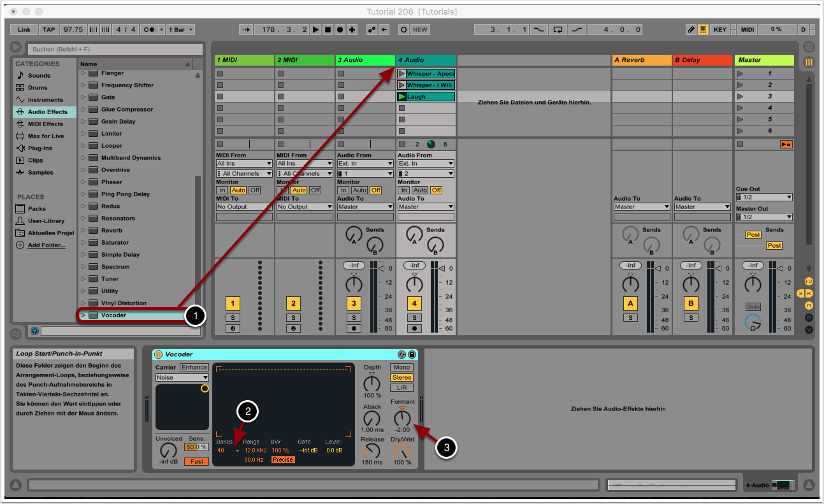824x504 pixels.
Task: Click the Formant knob in Vocoder
Action: pos(402,418)
